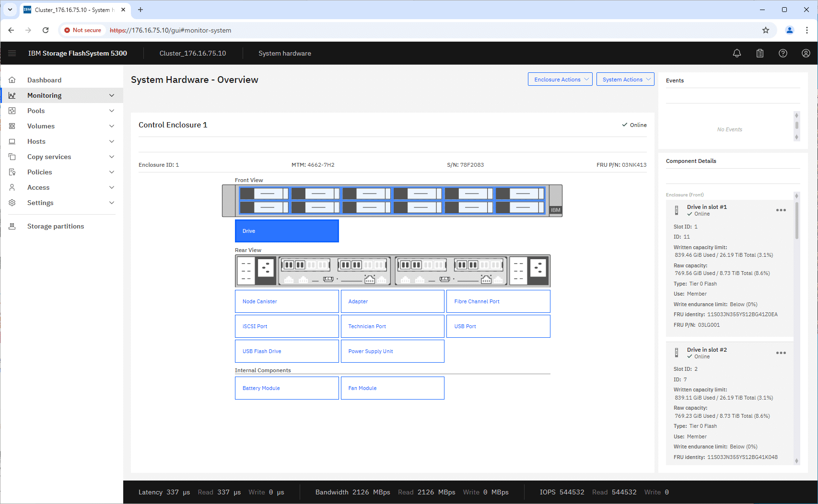Select the USB Flash Drive component
Viewport: 818px width, 504px height.
[x=287, y=351]
